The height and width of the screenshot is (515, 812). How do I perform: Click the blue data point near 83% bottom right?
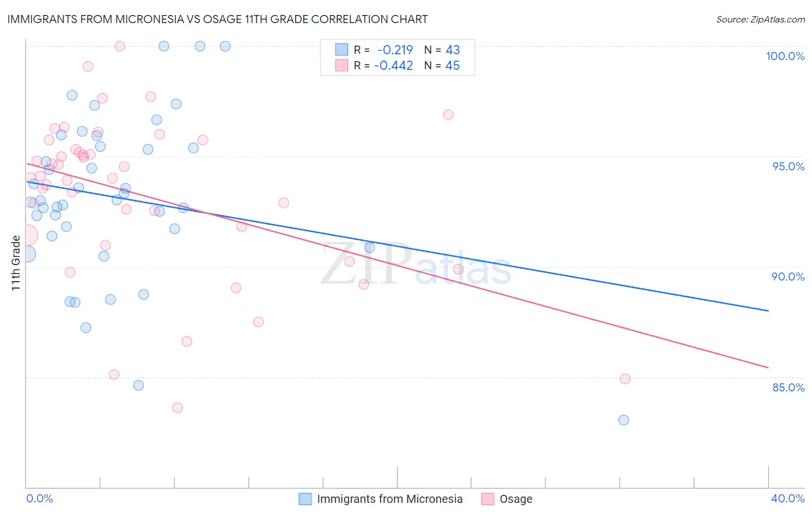point(624,420)
